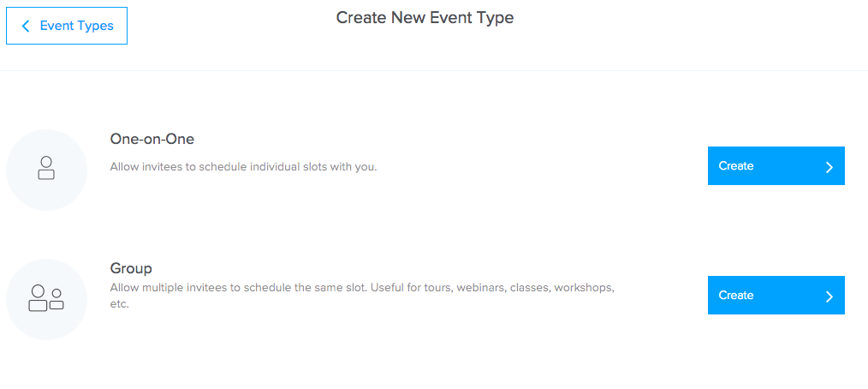Click the right chevron on Group Create

[x=829, y=297]
